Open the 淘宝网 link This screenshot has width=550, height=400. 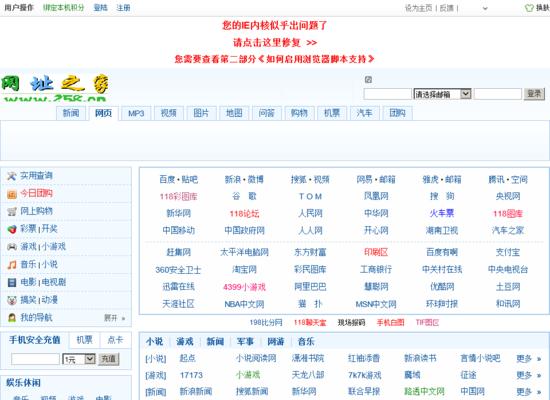244,269
